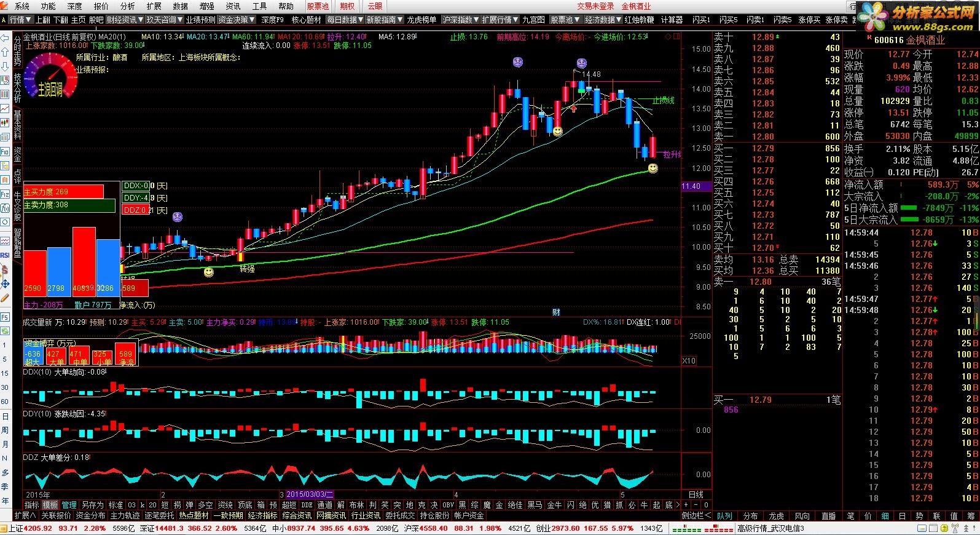Click the 600616 金枫酒业 stock title
Image resolution: width=980 pixels, height=535 pixels.
click(909, 40)
